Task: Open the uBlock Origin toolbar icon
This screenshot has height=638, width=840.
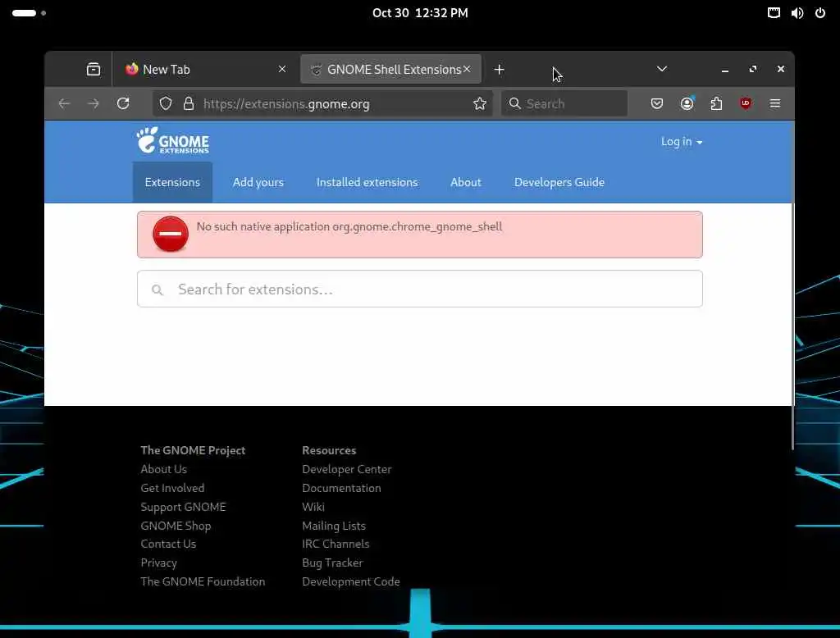Action: (x=745, y=103)
